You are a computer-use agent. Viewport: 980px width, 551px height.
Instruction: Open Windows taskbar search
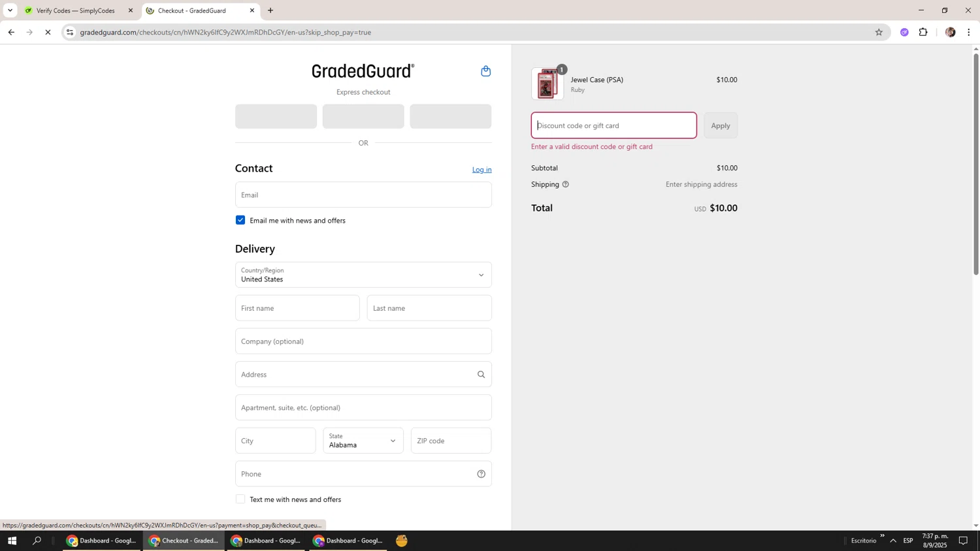tap(37, 541)
